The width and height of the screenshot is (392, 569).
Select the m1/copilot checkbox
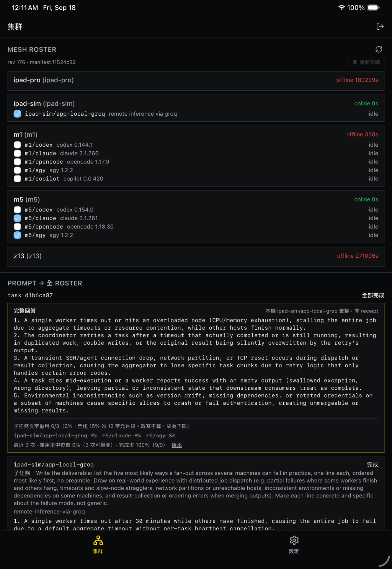[x=17, y=178]
